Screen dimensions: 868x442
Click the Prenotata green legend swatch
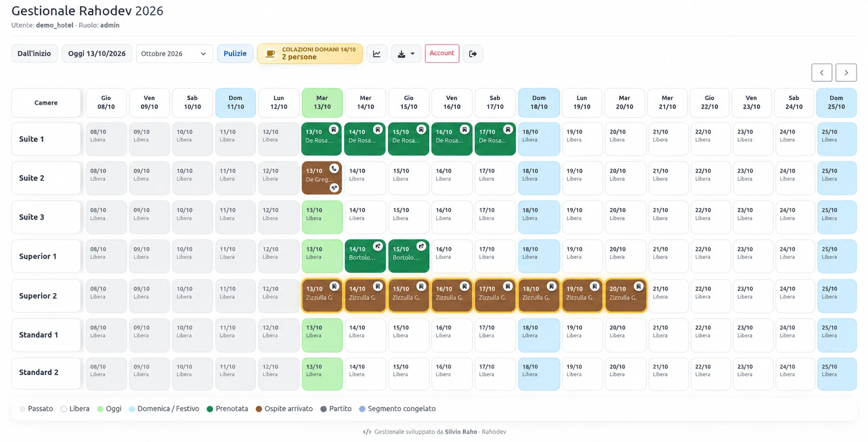coord(210,409)
